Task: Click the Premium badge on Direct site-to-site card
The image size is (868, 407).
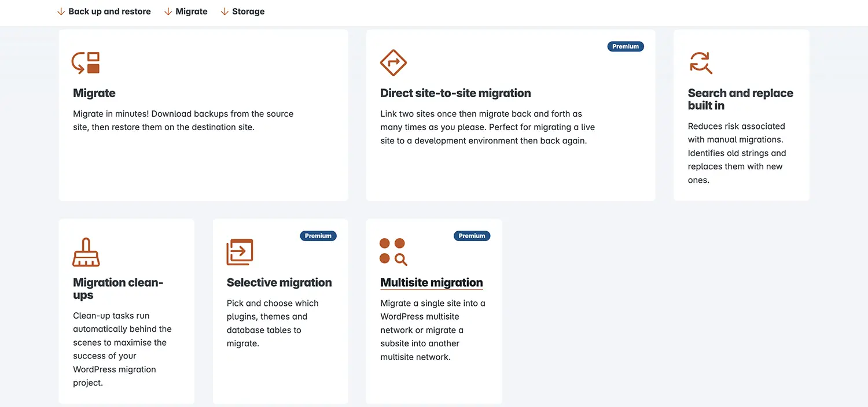Action: coord(626,46)
